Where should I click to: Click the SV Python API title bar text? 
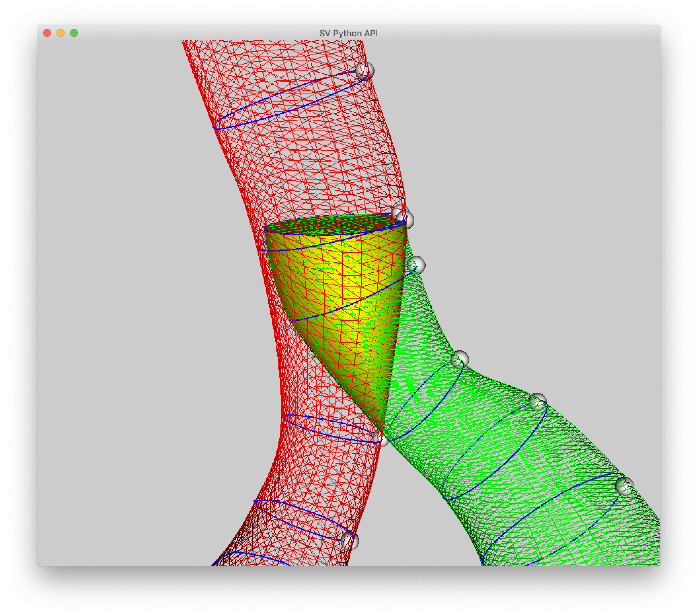tap(349, 33)
